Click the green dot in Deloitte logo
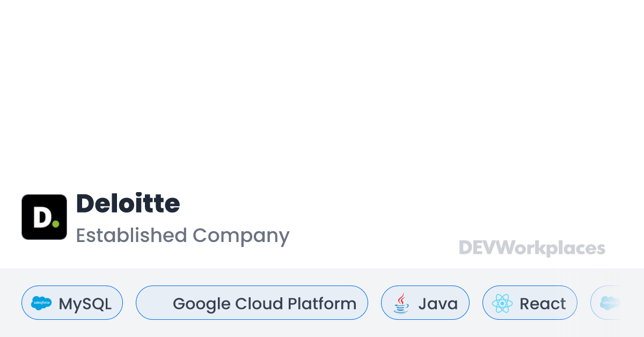The image size is (644, 337). coord(55,222)
